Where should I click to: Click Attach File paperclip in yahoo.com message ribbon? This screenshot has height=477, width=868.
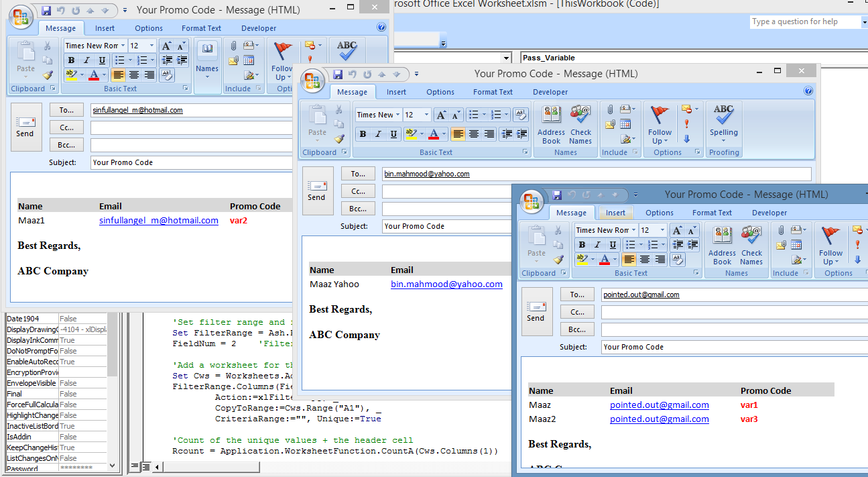(610, 109)
